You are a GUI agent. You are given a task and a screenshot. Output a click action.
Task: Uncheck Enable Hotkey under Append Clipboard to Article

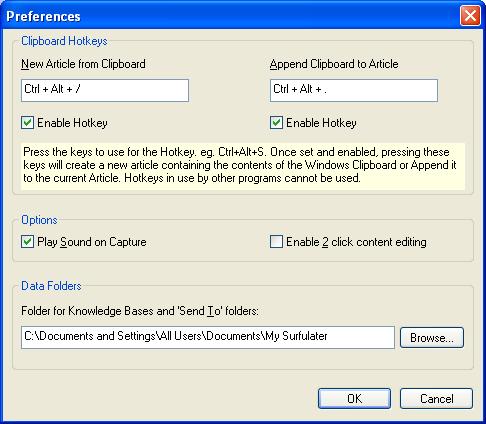[x=276, y=123]
